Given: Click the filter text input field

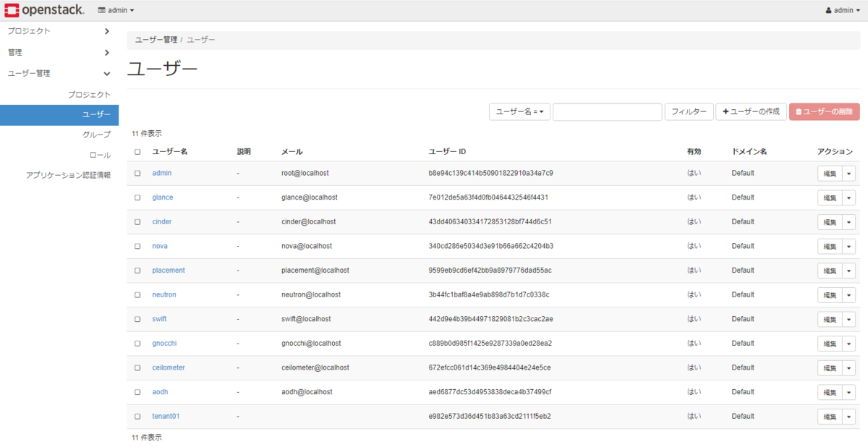Looking at the screenshot, I should click(x=608, y=111).
